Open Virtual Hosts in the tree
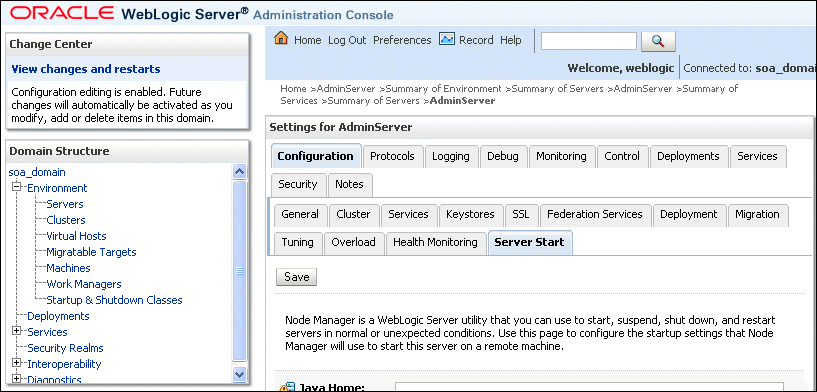 [x=77, y=236]
